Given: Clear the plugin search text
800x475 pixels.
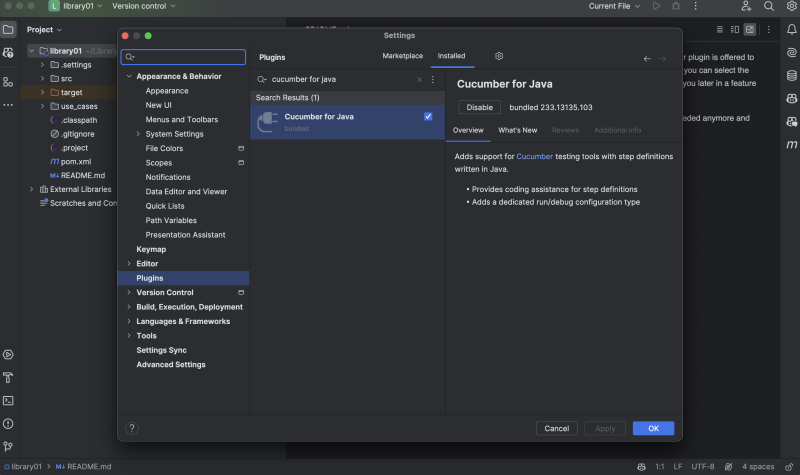Looking at the screenshot, I should pyautogui.click(x=419, y=80).
